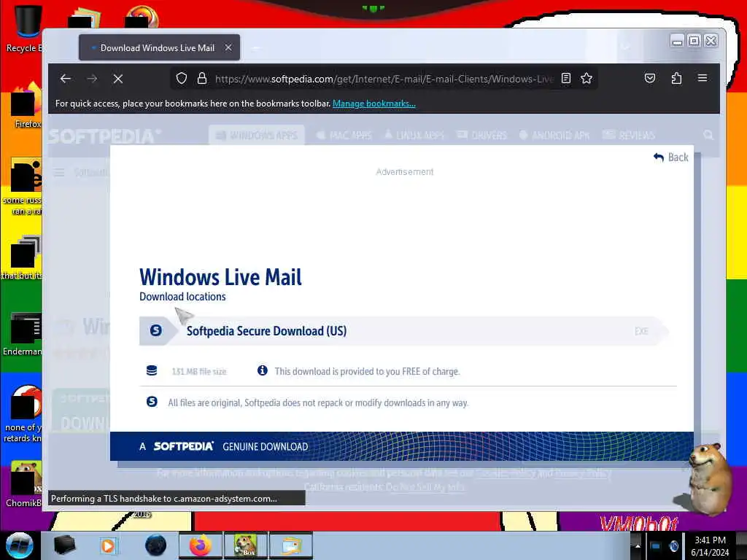View site security padlock info
The height and width of the screenshot is (560, 747).
pos(202,78)
